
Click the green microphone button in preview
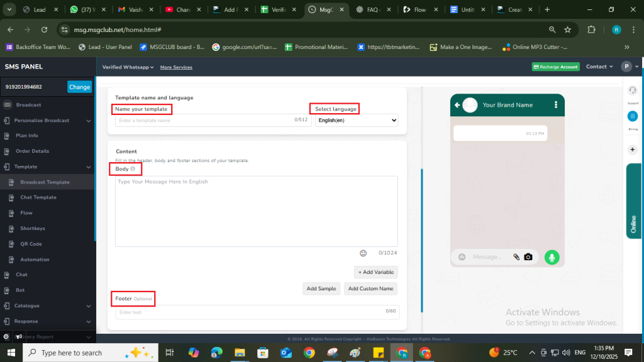click(552, 257)
